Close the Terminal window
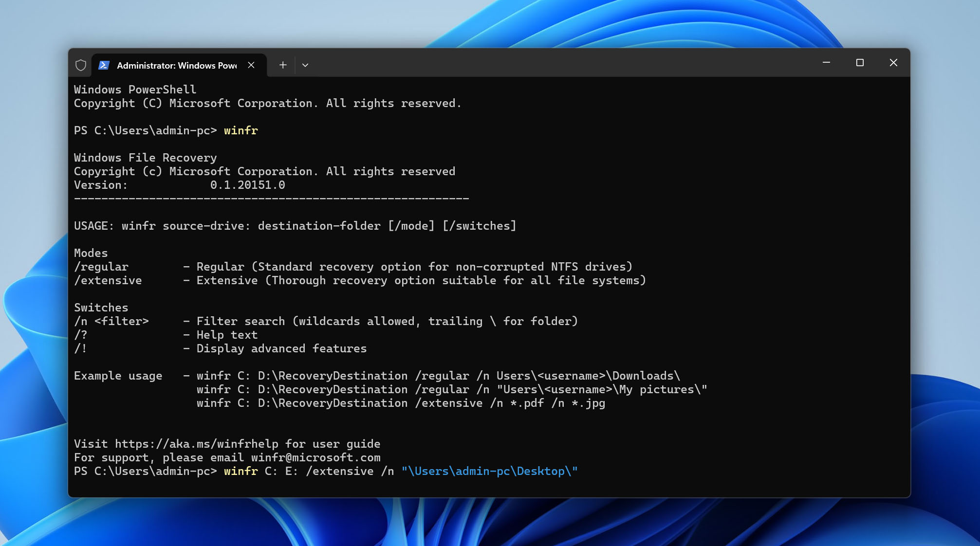980x546 pixels. 893,63
